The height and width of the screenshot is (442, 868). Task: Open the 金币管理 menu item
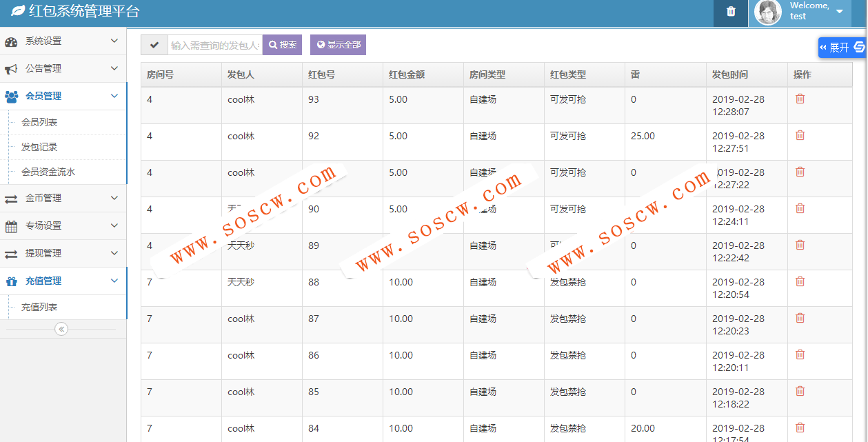click(x=63, y=199)
